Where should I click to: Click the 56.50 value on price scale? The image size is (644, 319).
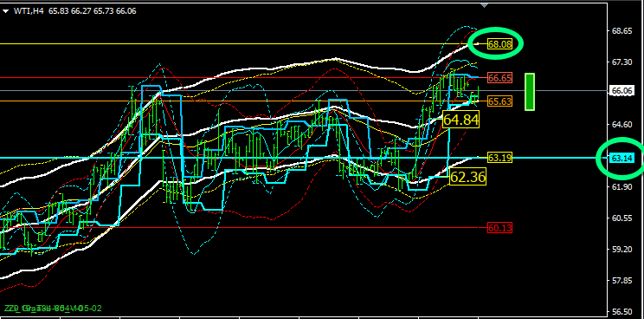[621, 311]
